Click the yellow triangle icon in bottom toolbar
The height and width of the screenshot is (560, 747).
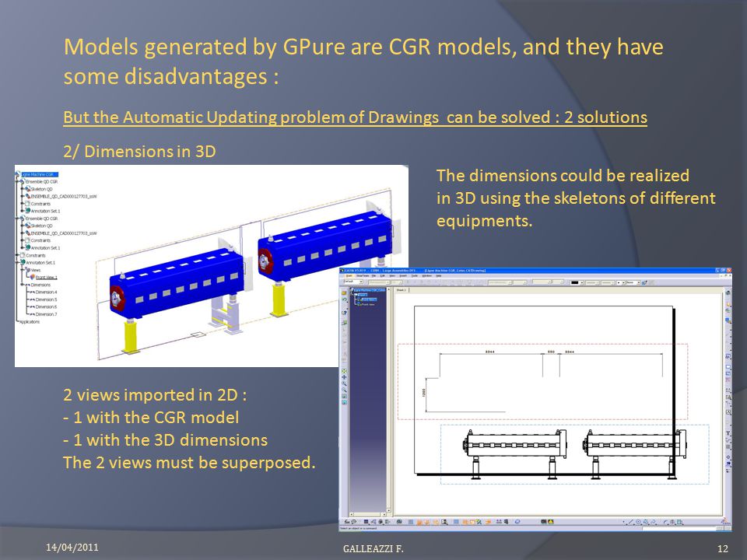(550, 522)
